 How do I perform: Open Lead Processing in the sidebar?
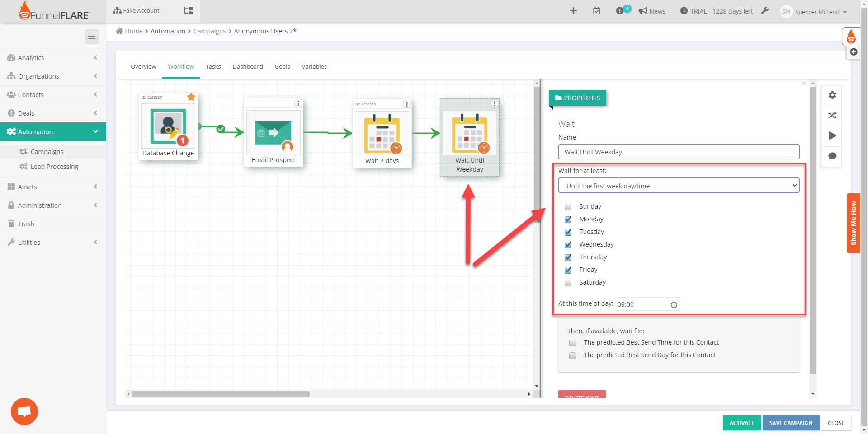coord(54,167)
